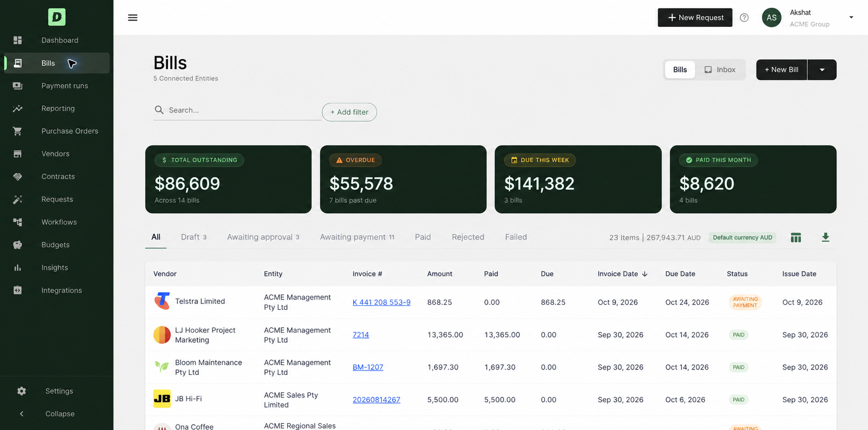Collapse the sidebar using the chevron

[x=21, y=414]
